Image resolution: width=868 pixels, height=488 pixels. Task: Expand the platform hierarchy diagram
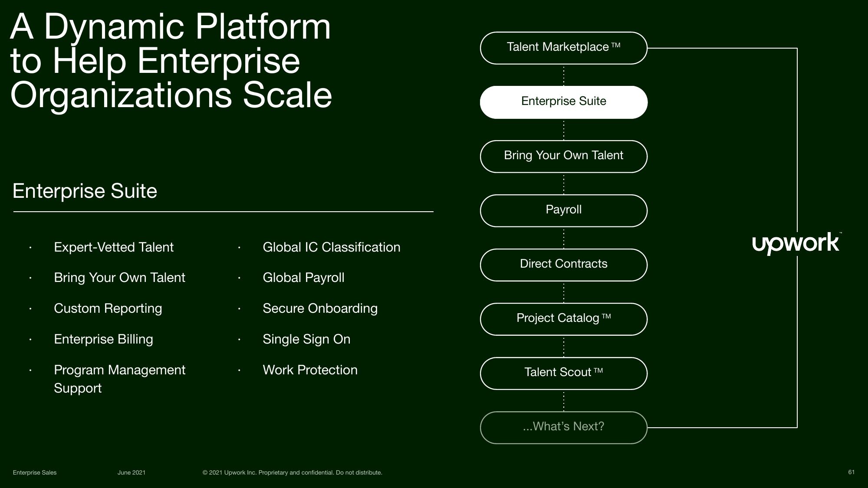click(x=564, y=426)
